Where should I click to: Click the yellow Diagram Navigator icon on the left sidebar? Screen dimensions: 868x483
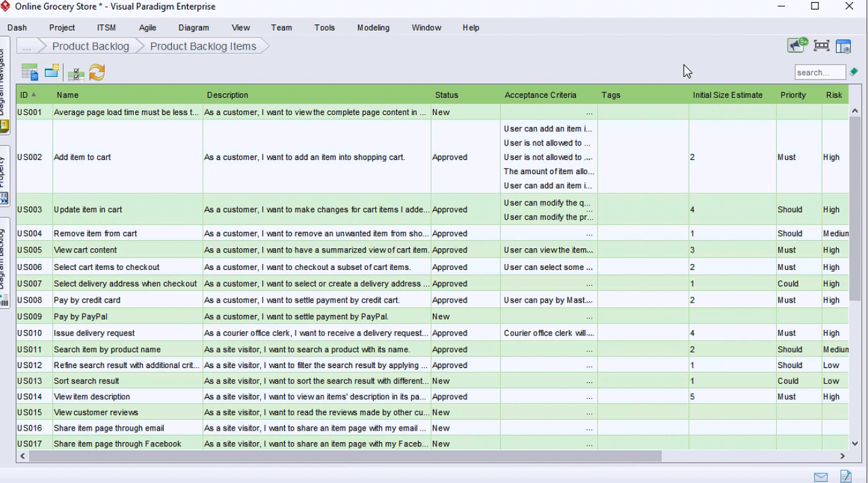click(x=4, y=126)
